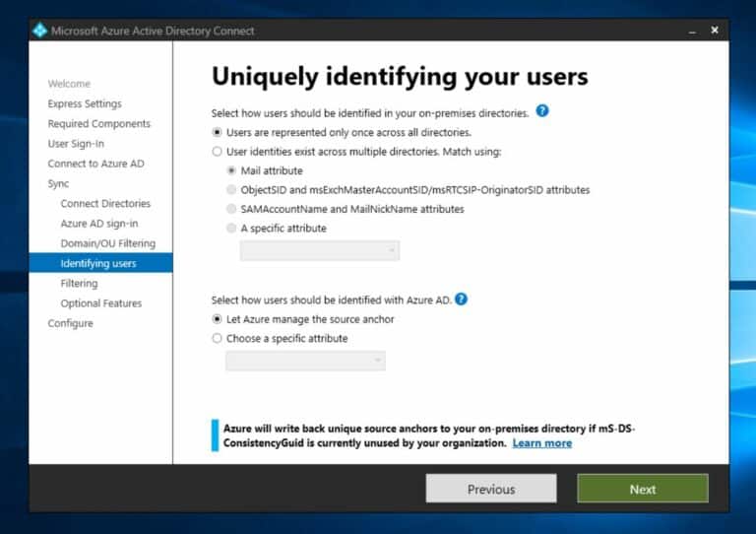Open the source anchor attribute dropdown
Screen dimensions: 756x534
point(306,361)
